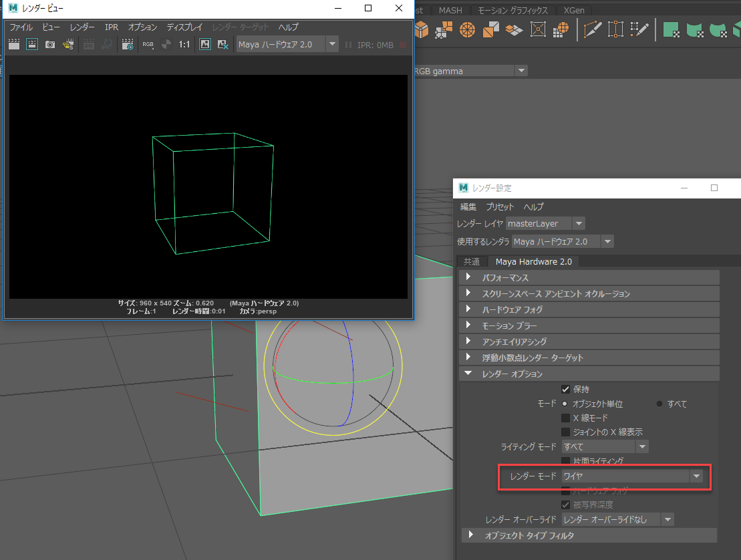
Task: Click the grid with orange sphere shelf icon
Action: click(561, 30)
